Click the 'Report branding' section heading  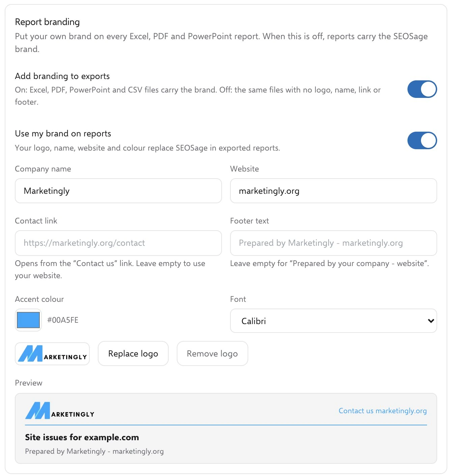[x=48, y=22]
